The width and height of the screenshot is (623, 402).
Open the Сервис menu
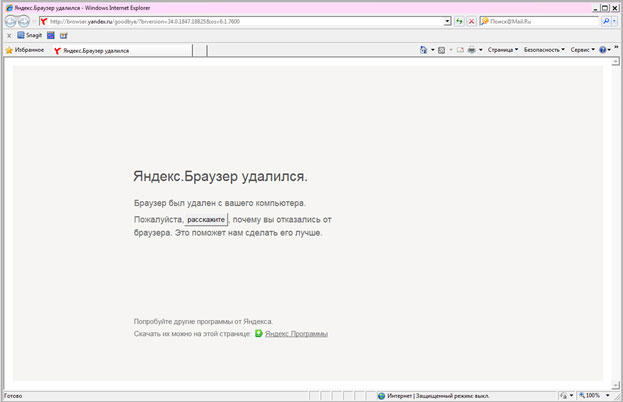[x=582, y=49]
